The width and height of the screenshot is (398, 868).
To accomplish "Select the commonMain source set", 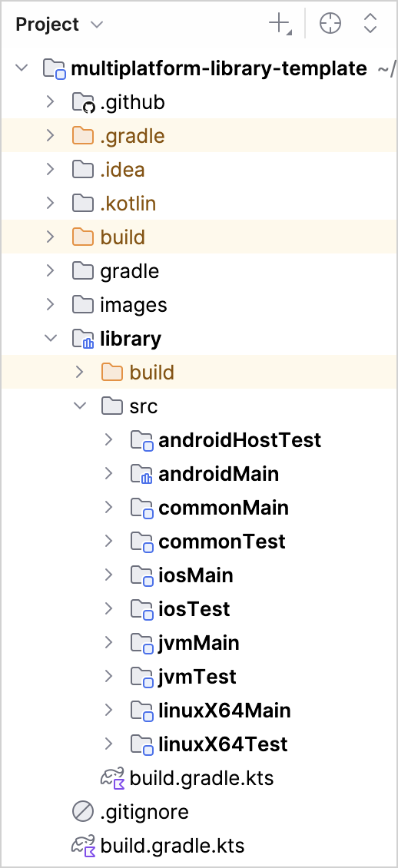I will [x=224, y=509].
